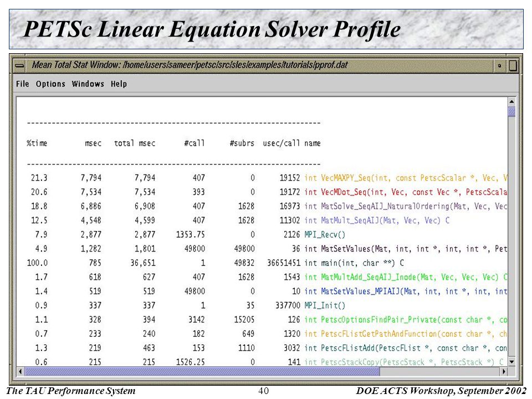
Task: Click the title bar iconify dot button
Action: pyautogui.click(x=499, y=65)
